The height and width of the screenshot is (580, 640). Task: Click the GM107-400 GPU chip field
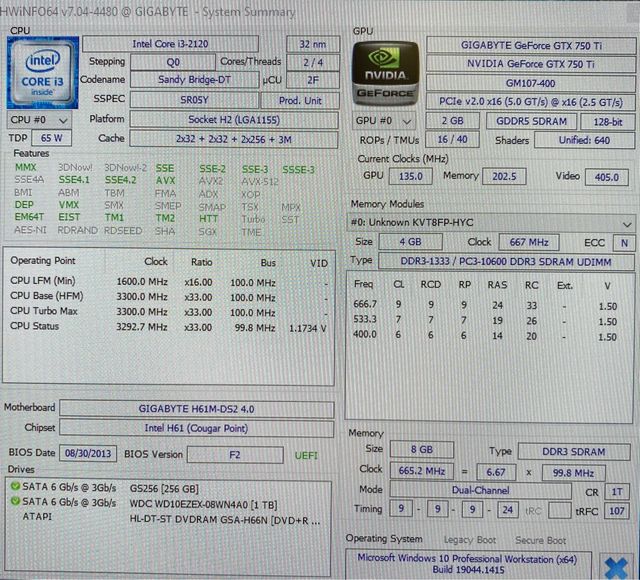[531, 83]
